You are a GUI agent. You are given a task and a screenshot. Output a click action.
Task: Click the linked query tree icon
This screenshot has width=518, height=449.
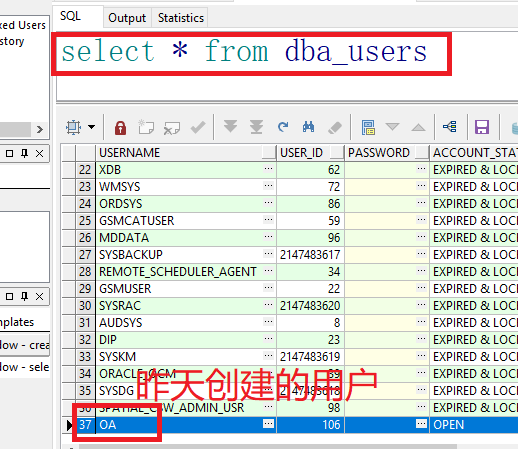pos(450,127)
